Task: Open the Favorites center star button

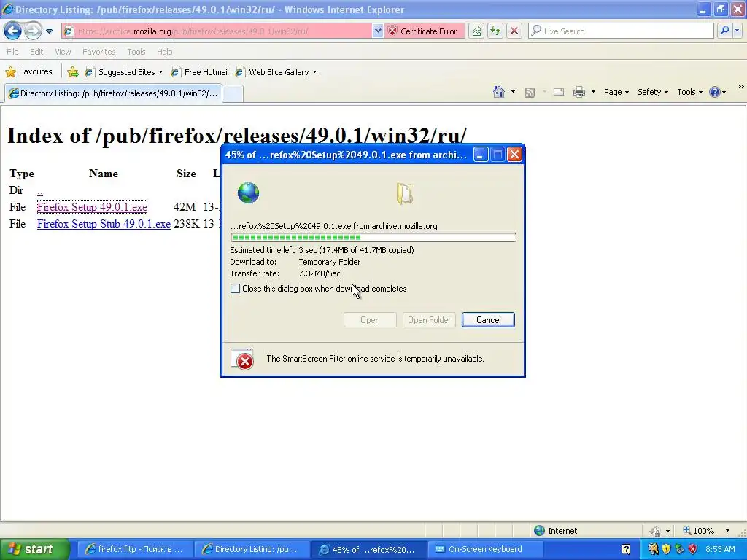Action: point(28,72)
